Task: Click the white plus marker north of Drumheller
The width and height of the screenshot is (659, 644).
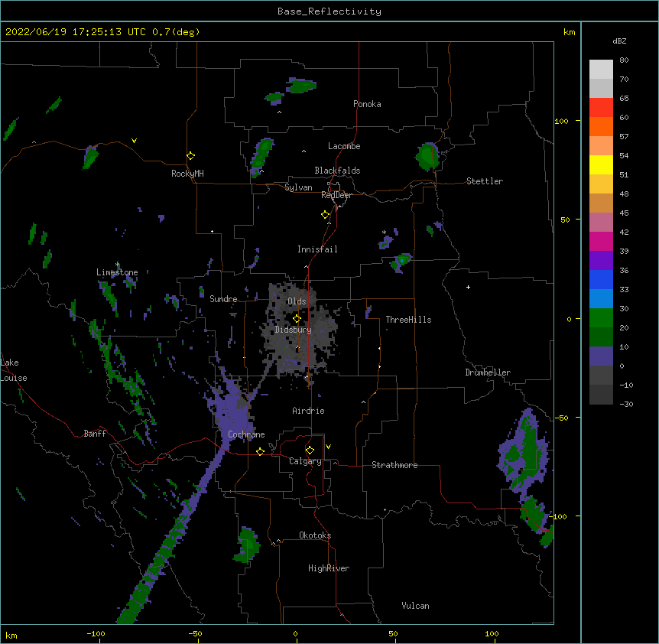Action: tap(468, 287)
